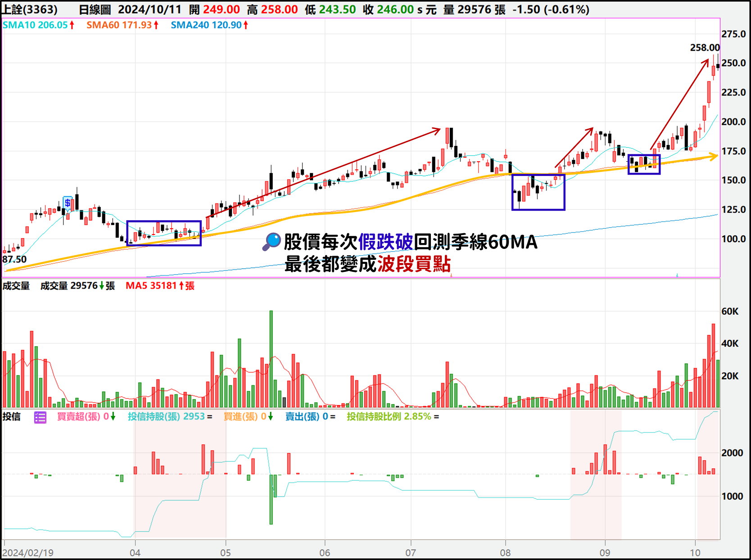
Task: Click the 60K volume axis label
Action: pyautogui.click(x=730, y=312)
